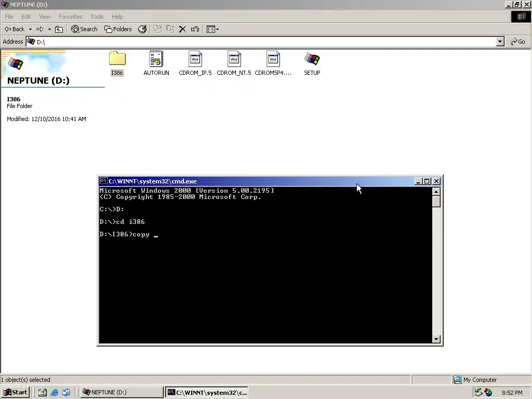The height and width of the screenshot is (399, 532).
Task: Click Show Desktop quick launch icon
Action: coord(43,392)
